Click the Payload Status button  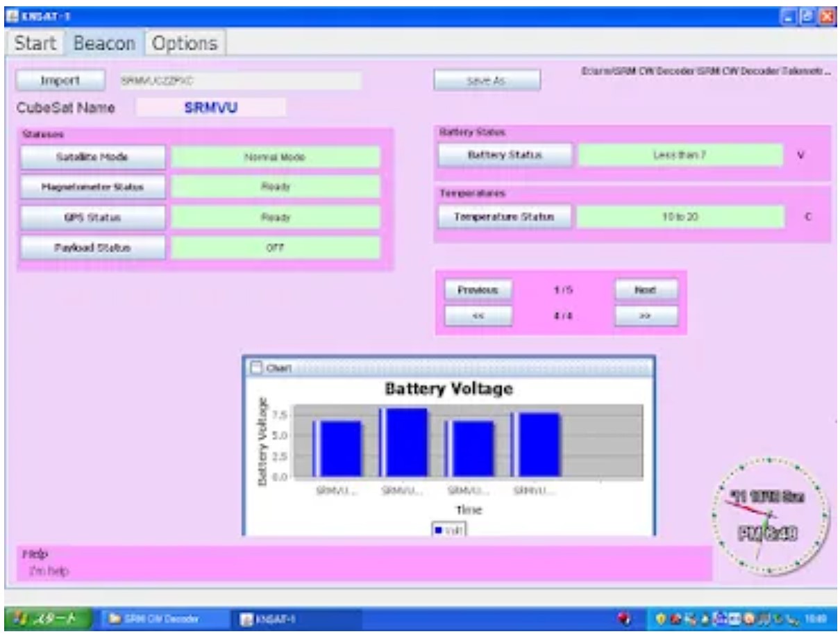pyautogui.click(x=93, y=247)
